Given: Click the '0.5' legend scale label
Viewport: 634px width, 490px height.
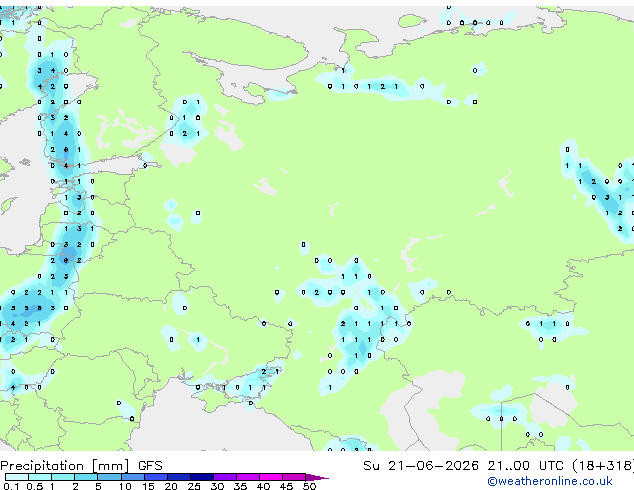Looking at the screenshot, I should [x=34, y=486].
